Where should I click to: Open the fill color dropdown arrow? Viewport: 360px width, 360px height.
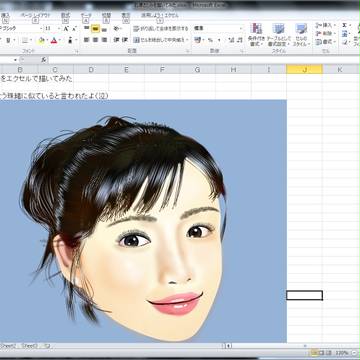pos(47,40)
